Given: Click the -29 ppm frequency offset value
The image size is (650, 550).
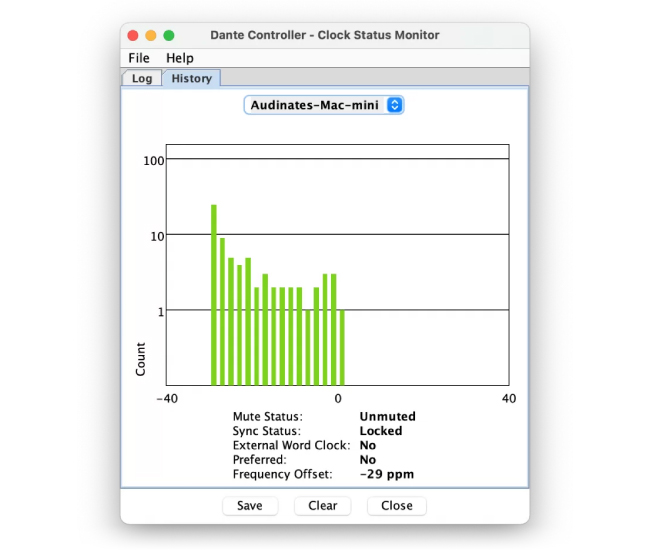Looking at the screenshot, I should [386, 474].
